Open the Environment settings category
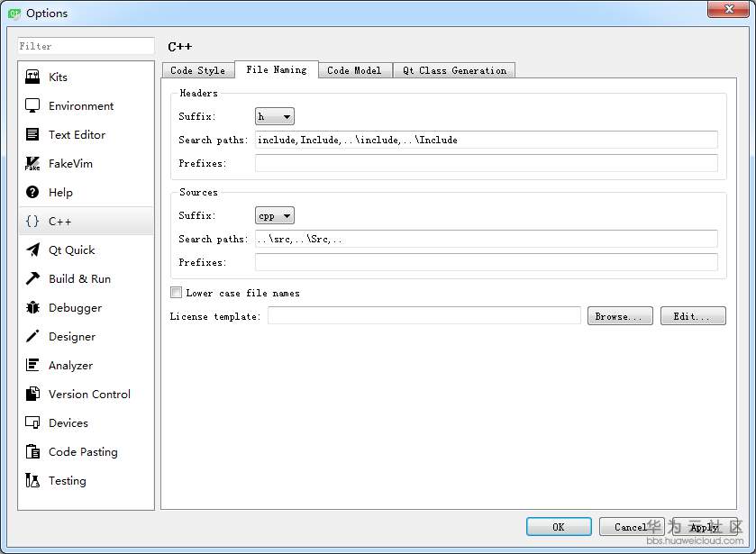The height and width of the screenshot is (554, 756). click(86, 105)
